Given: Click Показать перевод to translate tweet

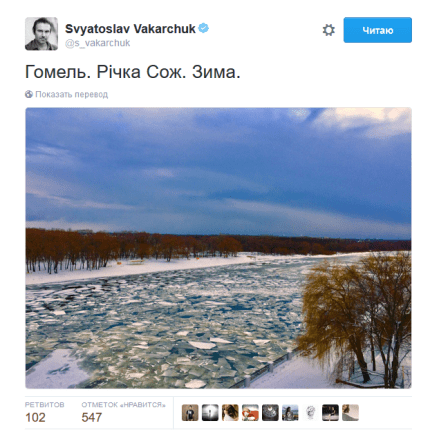Looking at the screenshot, I should (x=72, y=94).
